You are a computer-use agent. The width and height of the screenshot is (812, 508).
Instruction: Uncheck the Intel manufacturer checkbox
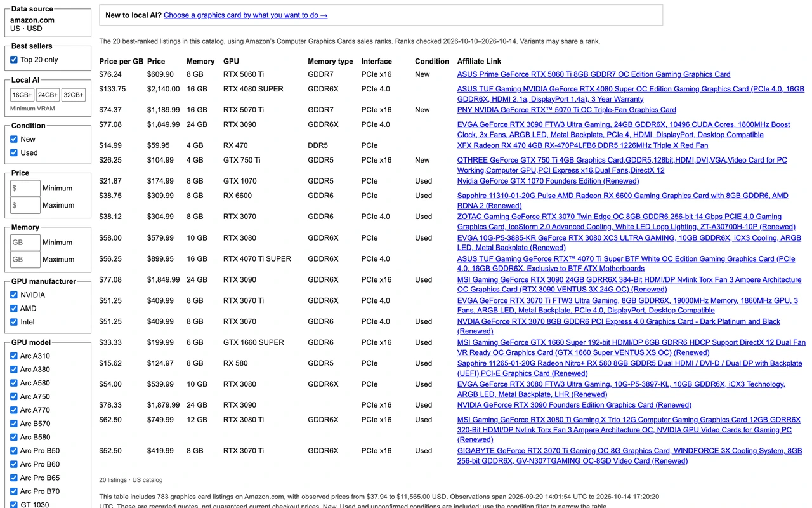(x=14, y=322)
